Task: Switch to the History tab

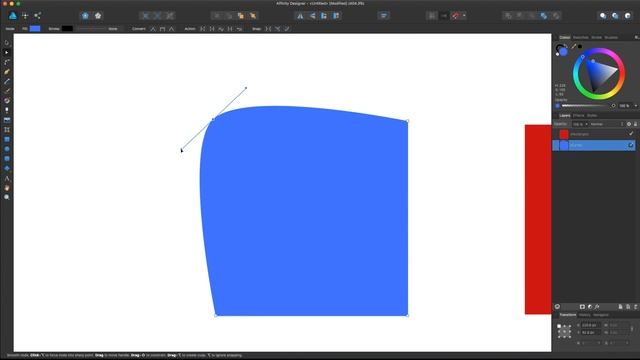Action: point(584,315)
